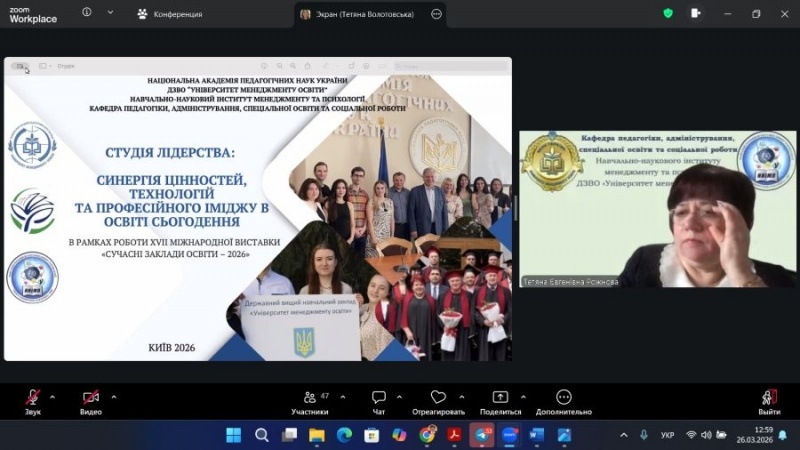Unmute the microphone (Звук)
800x450 pixels.
(x=33, y=398)
